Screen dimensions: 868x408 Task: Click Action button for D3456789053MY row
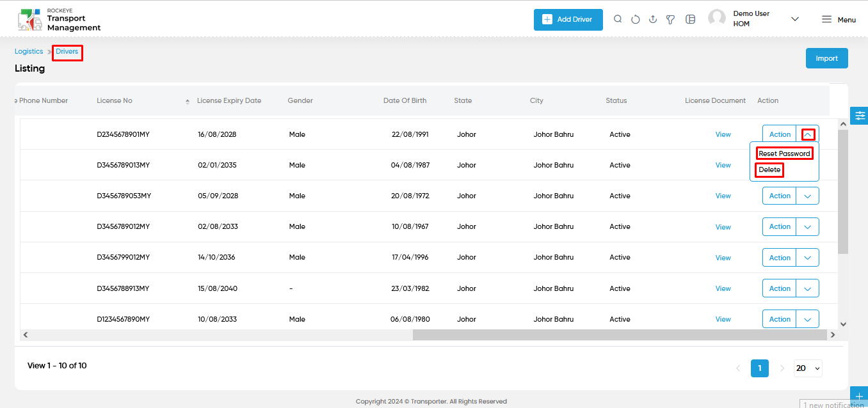pyautogui.click(x=780, y=196)
